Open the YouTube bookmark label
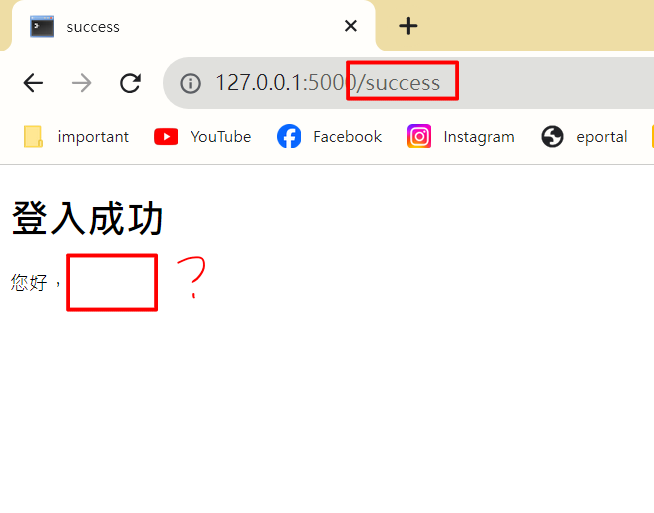The image size is (654, 513). point(221,137)
